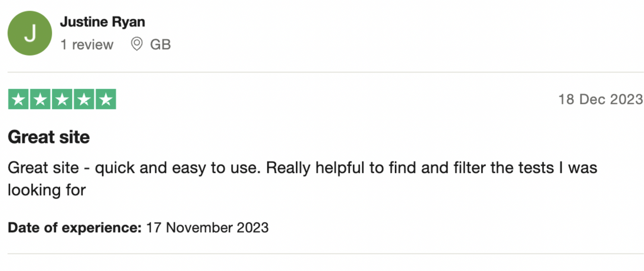Image resolution: width=644 pixels, height=271 pixels.
Task: Open the Great site review title
Action: pyautogui.click(x=49, y=137)
